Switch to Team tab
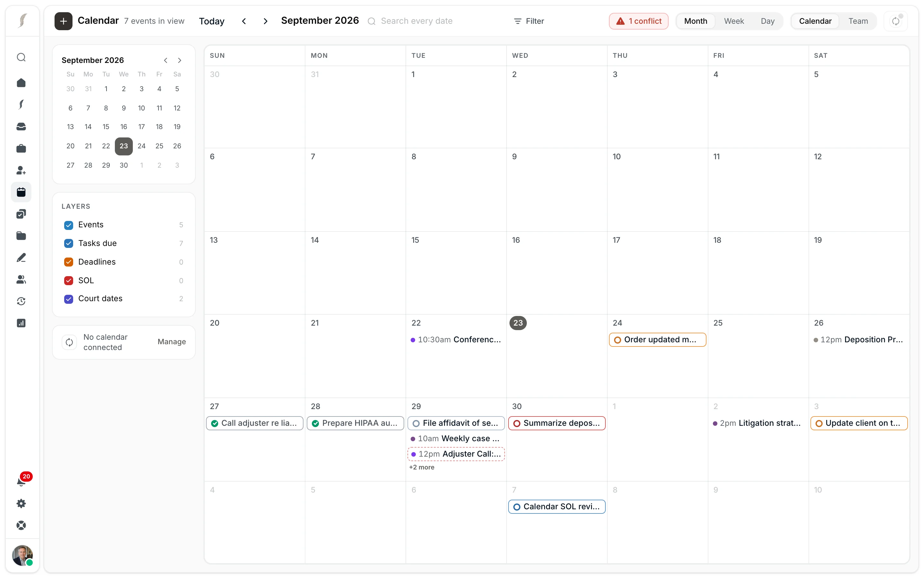Viewport: 924px width, 578px height. coord(858,21)
